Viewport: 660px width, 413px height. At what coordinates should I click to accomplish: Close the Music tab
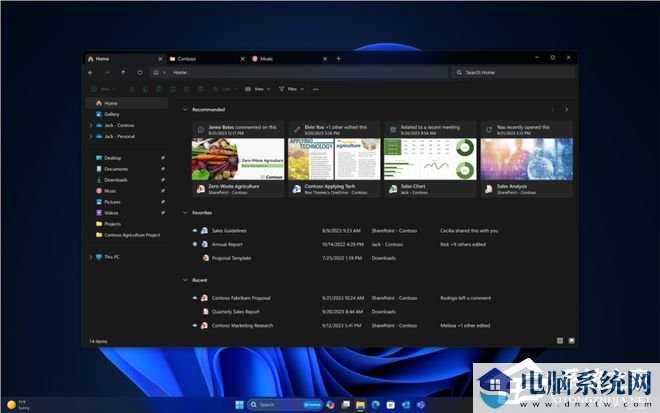click(x=325, y=59)
